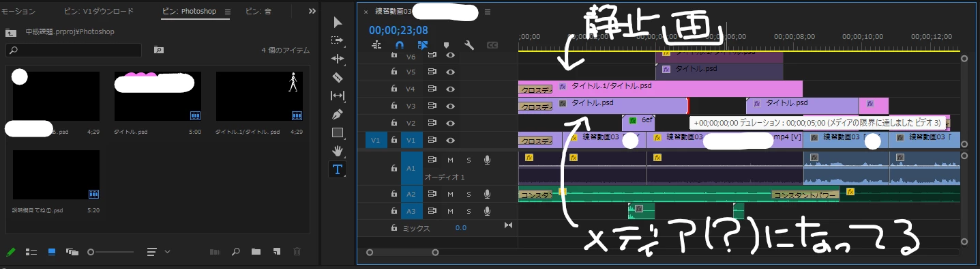
Task: Select the Pen tool
Action: (x=337, y=114)
